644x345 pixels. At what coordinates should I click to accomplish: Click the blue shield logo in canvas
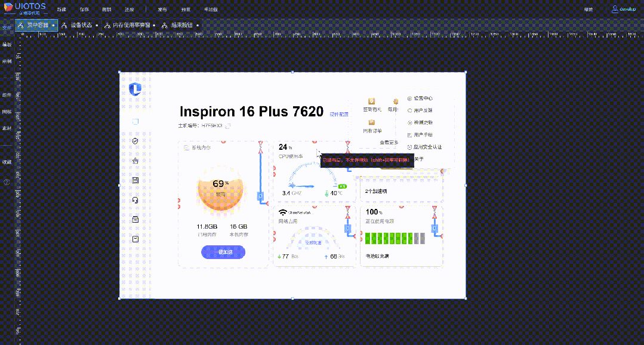pos(135,89)
